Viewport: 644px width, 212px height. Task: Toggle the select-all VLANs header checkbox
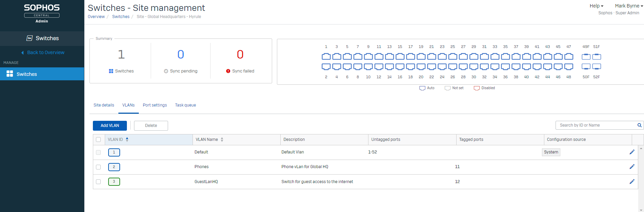click(x=98, y=140)
